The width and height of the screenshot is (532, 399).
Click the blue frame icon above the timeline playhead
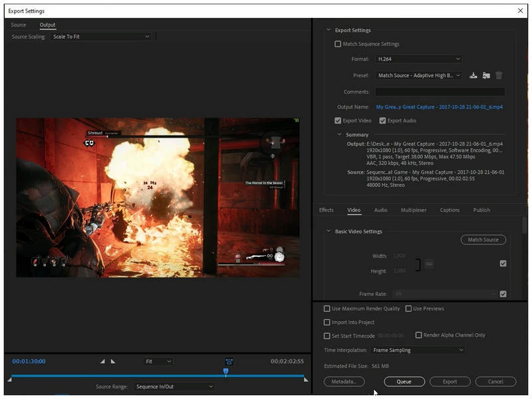click(227, 360)
